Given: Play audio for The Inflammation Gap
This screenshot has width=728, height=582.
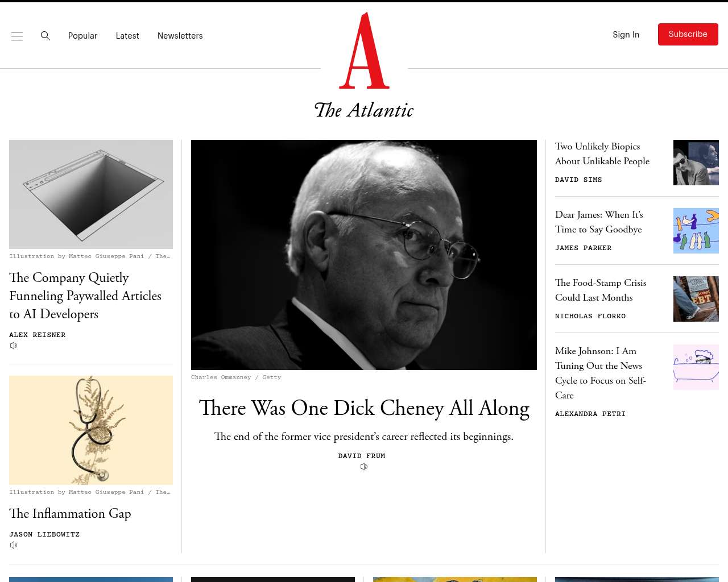Looking at the screenshot, I should [x=14, y=545].
